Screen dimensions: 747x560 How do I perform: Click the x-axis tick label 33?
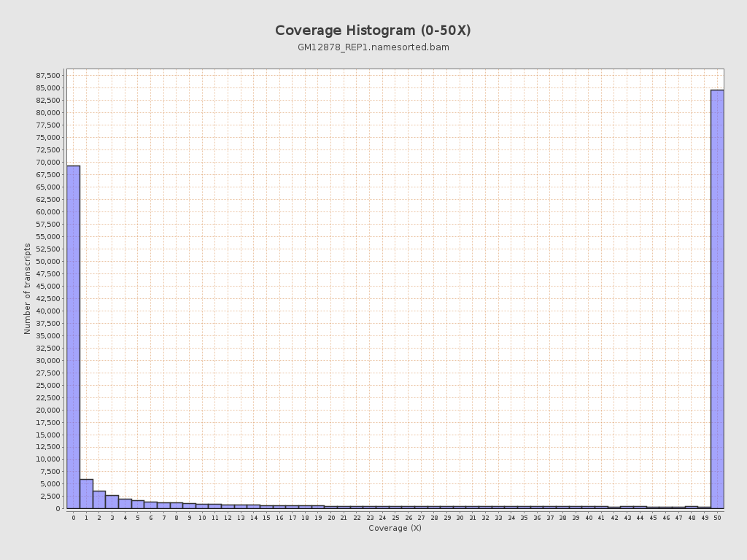(498, 518)
